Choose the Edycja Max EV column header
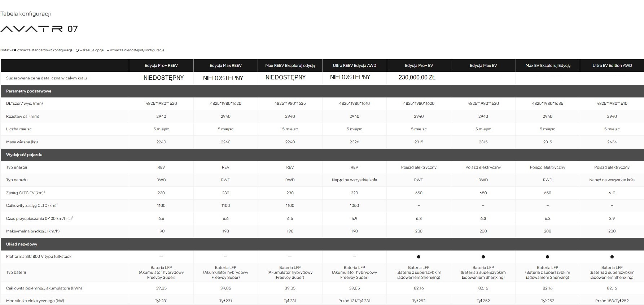 [x=483, y=66]
